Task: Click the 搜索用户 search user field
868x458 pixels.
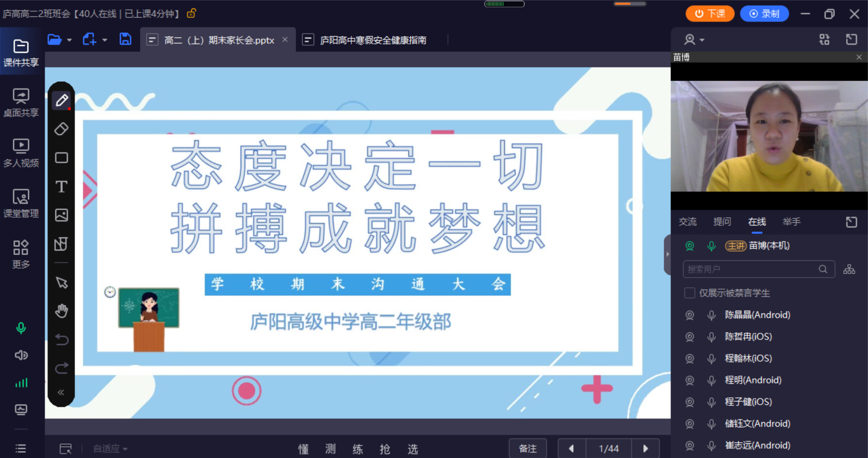Action: click(x=759, y=270)
